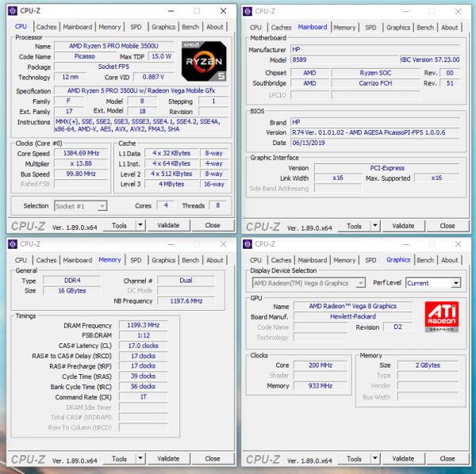The image size is (476, 474).
Task: Switch to Bench tab in the CPU window
Action: coord(190,27)
